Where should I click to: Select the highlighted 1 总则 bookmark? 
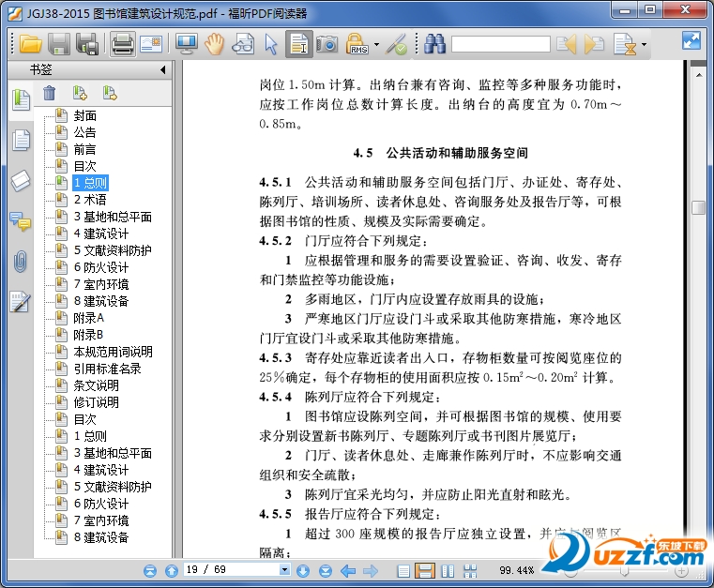point(91,183)
